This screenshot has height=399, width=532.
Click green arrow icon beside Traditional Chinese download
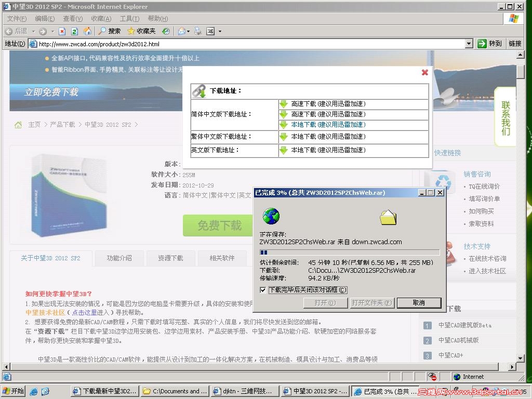pos(284,137)
